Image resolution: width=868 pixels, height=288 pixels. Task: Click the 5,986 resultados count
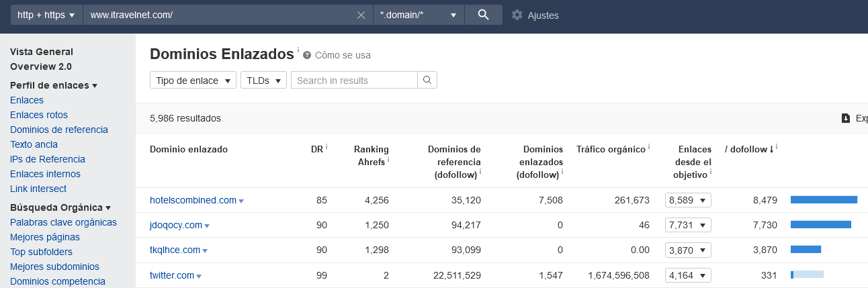(185, 118)
